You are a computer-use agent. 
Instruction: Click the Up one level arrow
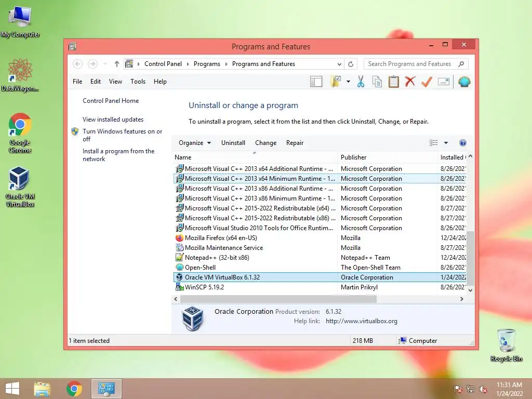tap(117, 64)
